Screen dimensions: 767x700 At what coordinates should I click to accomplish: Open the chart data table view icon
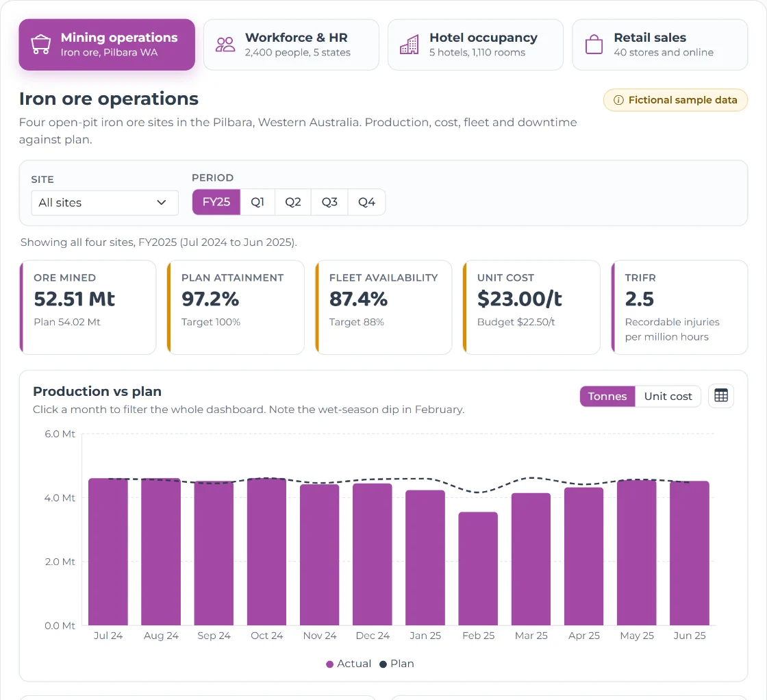(x=721, y=396)
